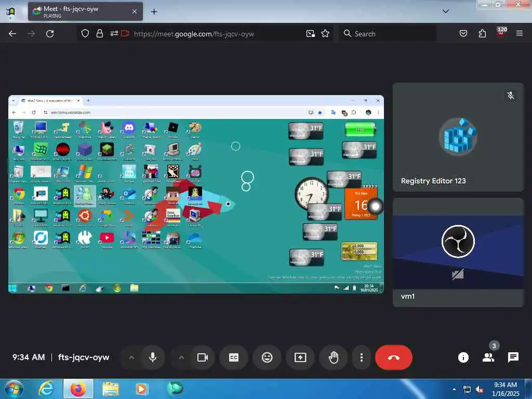Click Discord icon in shared screen desktop

tap(129, 130)
